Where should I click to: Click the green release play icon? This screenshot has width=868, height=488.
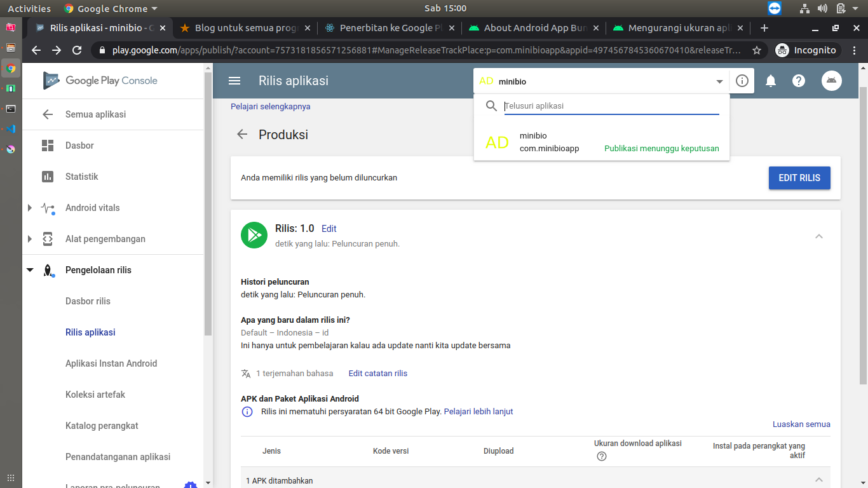point(254,235)
